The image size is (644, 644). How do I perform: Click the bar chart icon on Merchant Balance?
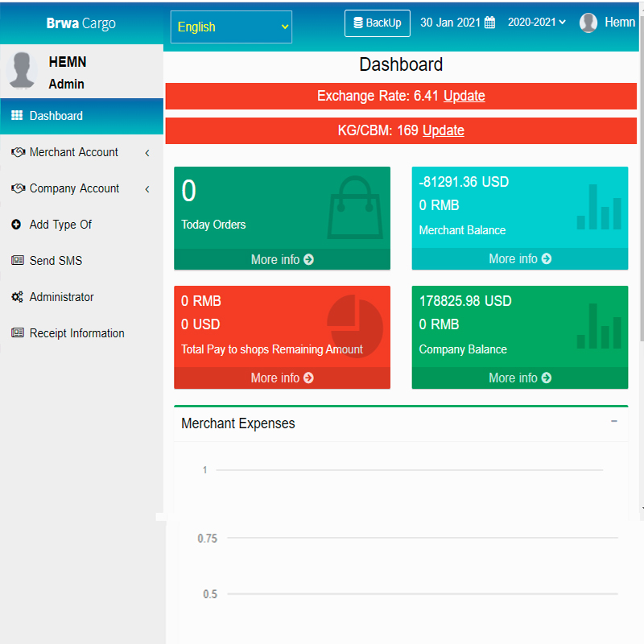pos(599,208)
